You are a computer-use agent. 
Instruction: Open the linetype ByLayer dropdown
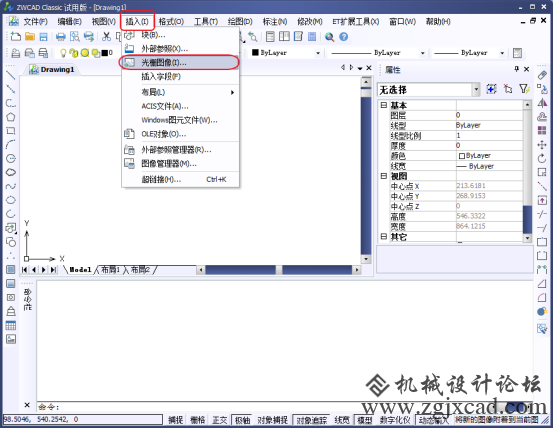tap(423, 53)
